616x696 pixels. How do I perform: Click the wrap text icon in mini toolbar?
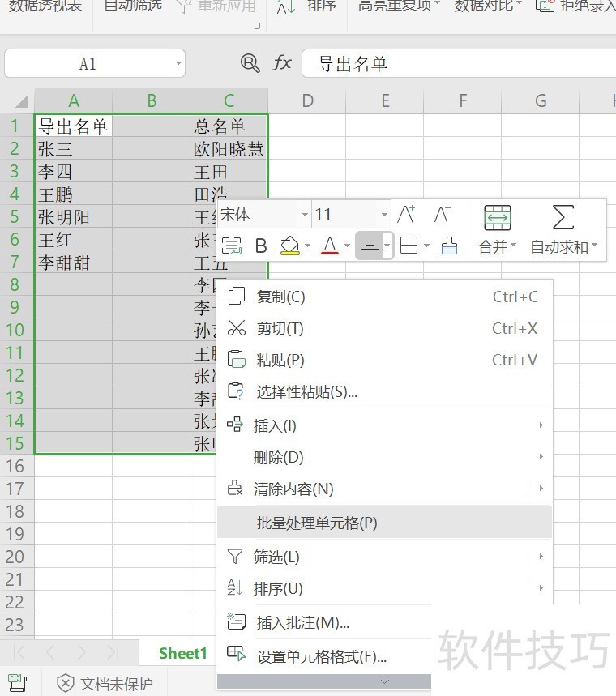[231, 246]
